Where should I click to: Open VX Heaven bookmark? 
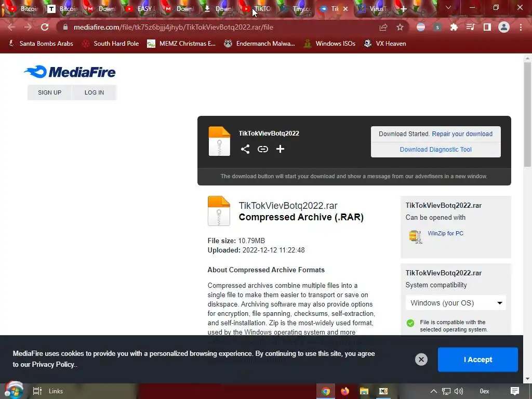(385, 44)
